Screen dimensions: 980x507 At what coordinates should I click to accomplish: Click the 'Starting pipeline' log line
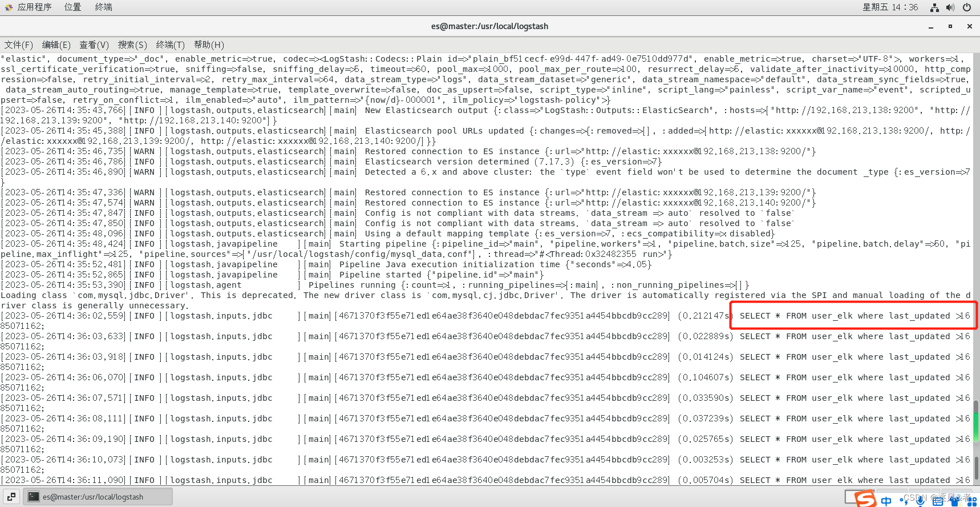coord(485,249)
